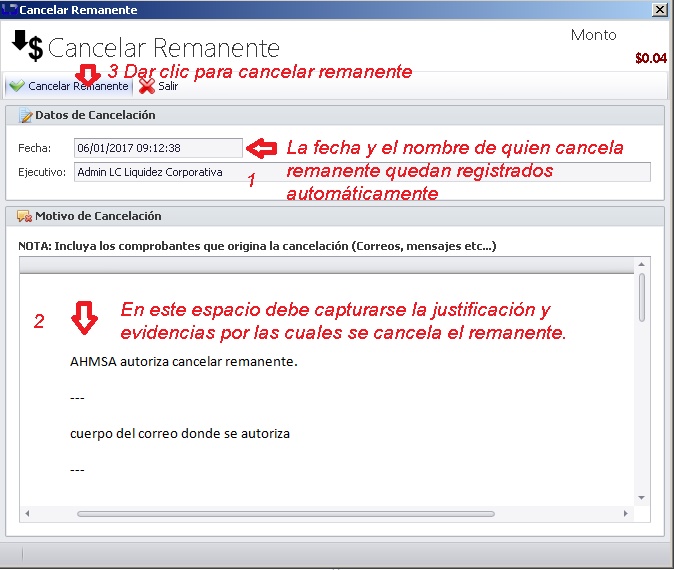Viewport: 674px width, 570px height.
Task: Click the red X Salir icon
Action: click(147, 86)
